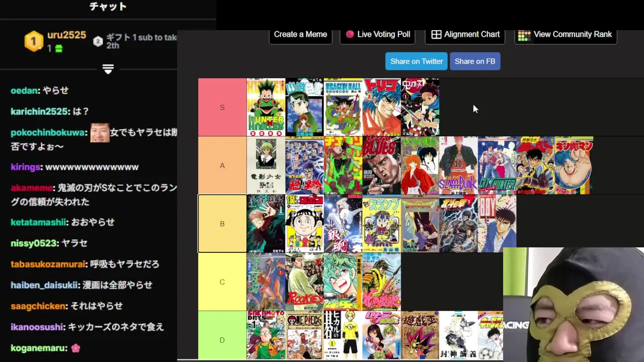Screen dimensions: 644x362
Task: Open chat user haiben_daisukii's name
Action: (44, 285)
